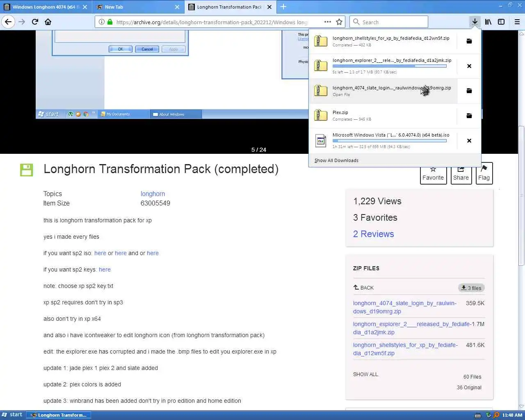The width and height of the screenshot is (525, 420).
Task: Open folder containing longhorn_4074_slate_login zip
Action: [x=469, y=91]
